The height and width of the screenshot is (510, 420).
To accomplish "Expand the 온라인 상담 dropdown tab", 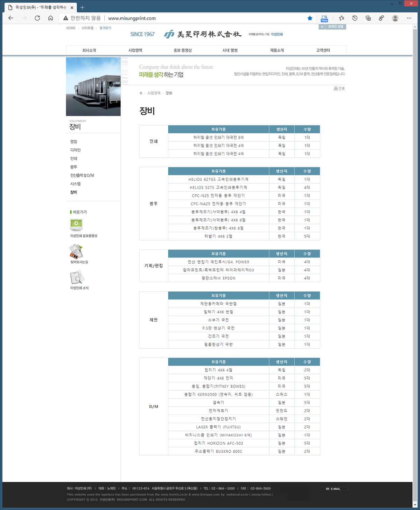I will tap(332, 27).
